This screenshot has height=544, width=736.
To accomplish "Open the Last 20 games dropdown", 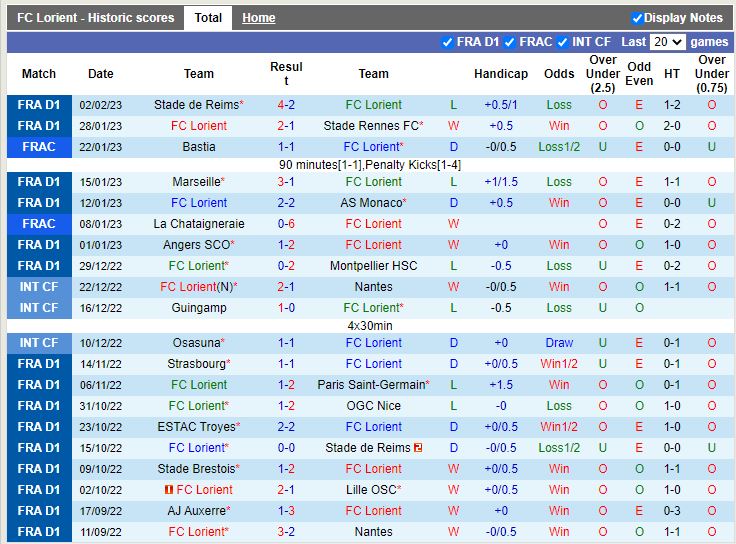I will (x=667, y=42).
